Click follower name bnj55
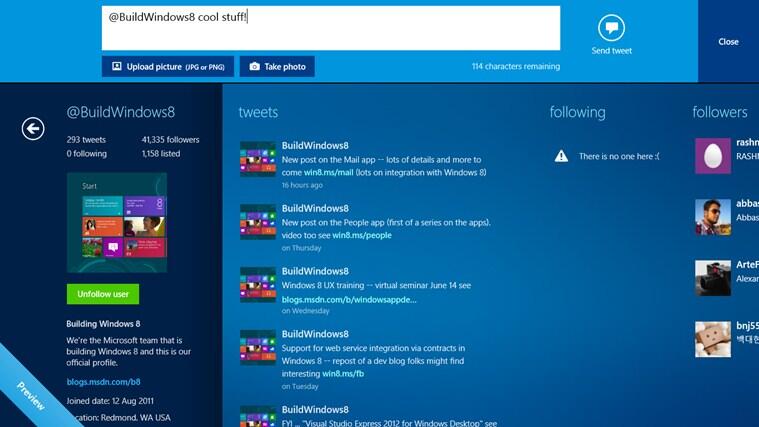 coord(747,325)
